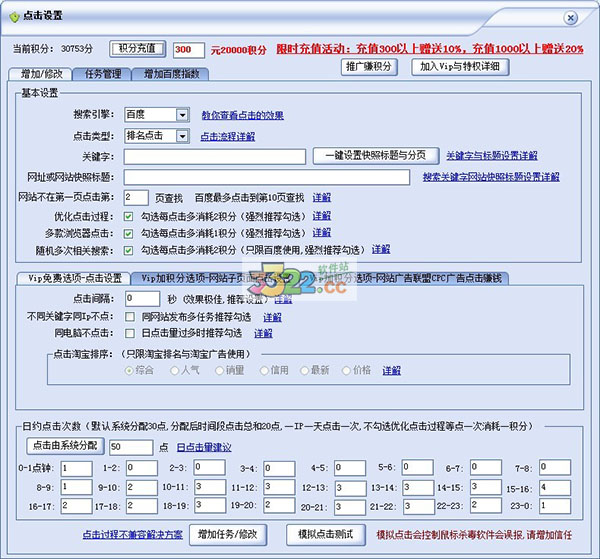The width and height of the screenshot is (600, 559).
Task: Click the 22-23 hour clicks field
Action: (x=486, y=505)
